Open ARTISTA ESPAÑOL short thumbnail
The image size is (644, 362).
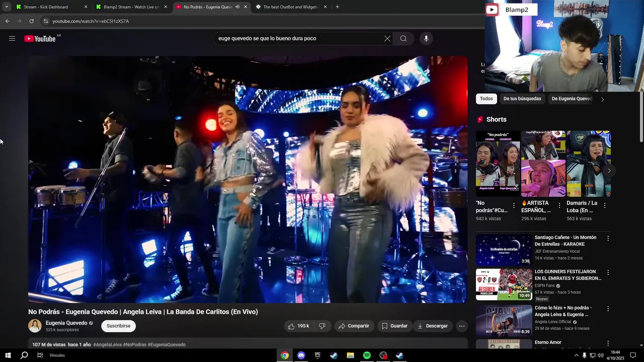click(543, 164)
